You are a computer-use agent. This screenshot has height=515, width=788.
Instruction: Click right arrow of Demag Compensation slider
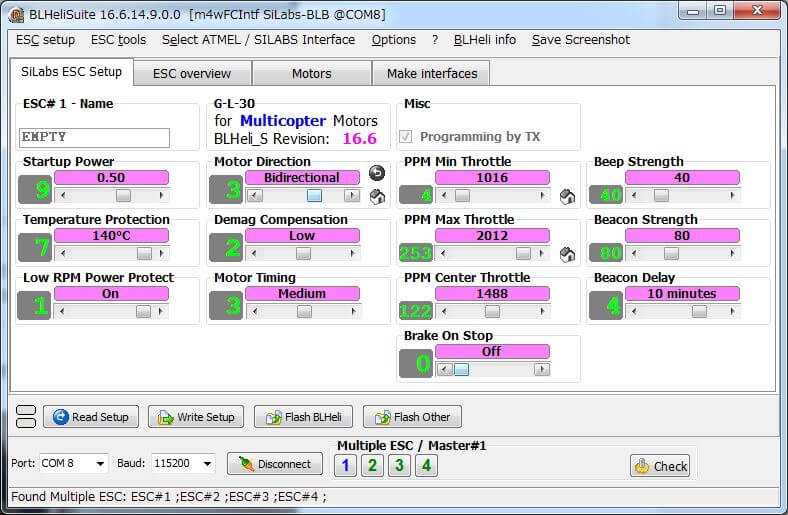352,254
